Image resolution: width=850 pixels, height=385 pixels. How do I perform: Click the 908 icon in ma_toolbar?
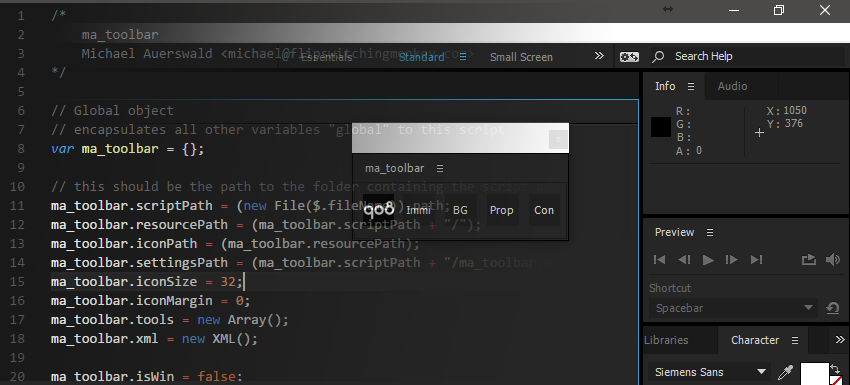click(378, 210)
